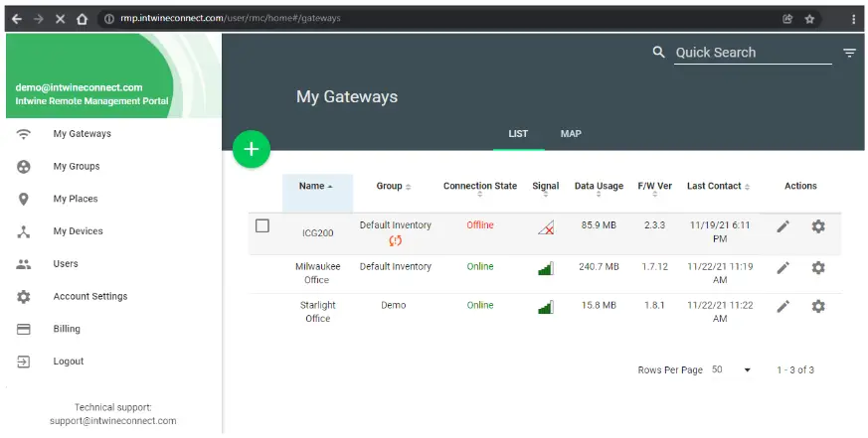Switch to the LIST tab
This screenshot has height=438, width=868.
click(518, 134)
